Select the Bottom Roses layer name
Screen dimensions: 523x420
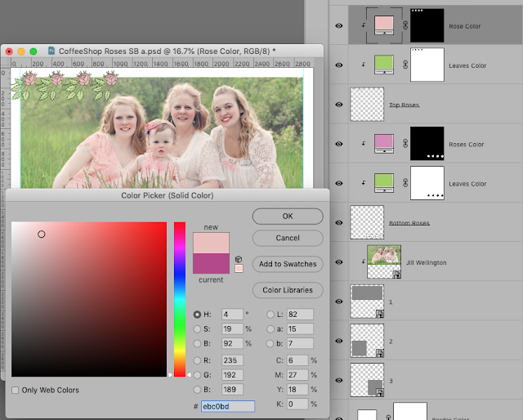click(409, 223)
